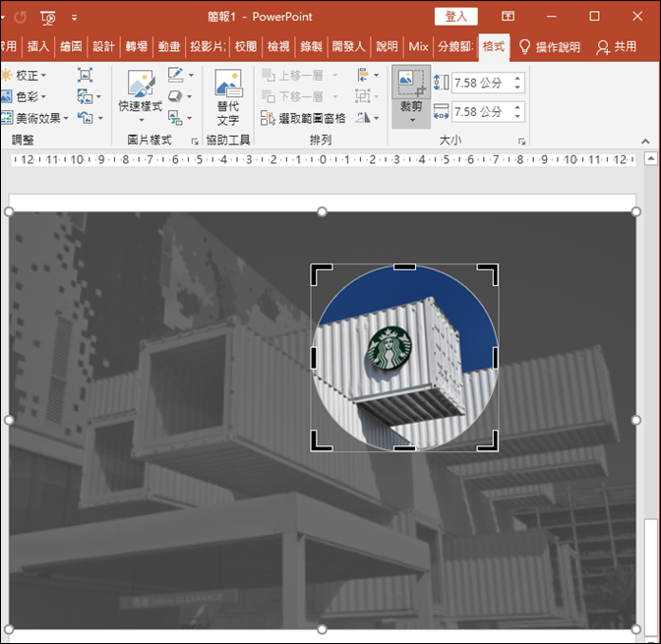Image resolution: width=661 pixels, height=644 pixels.
Task: Click the picture's right-middle sizing handle
Action: (x=636, y=420)
